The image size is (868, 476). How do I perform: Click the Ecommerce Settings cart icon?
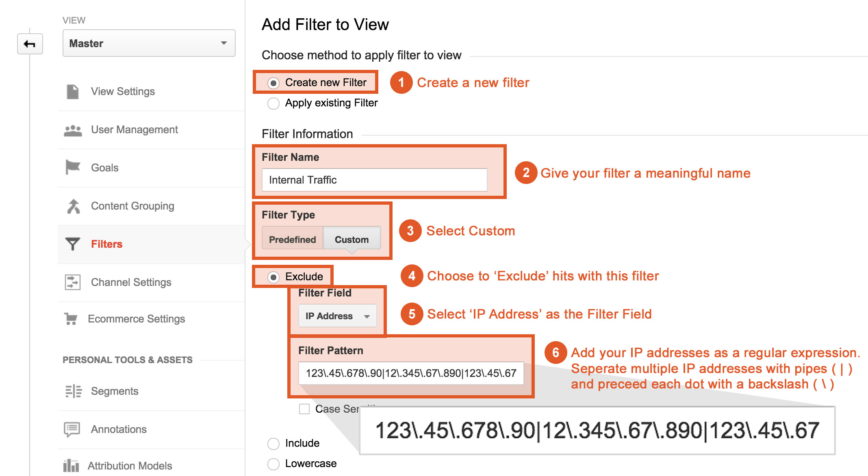71,319
